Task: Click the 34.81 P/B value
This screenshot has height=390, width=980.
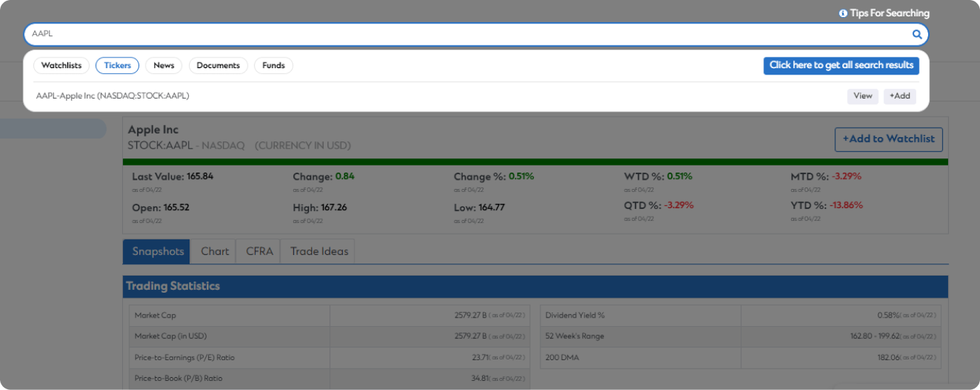Action: pos(479,379)
